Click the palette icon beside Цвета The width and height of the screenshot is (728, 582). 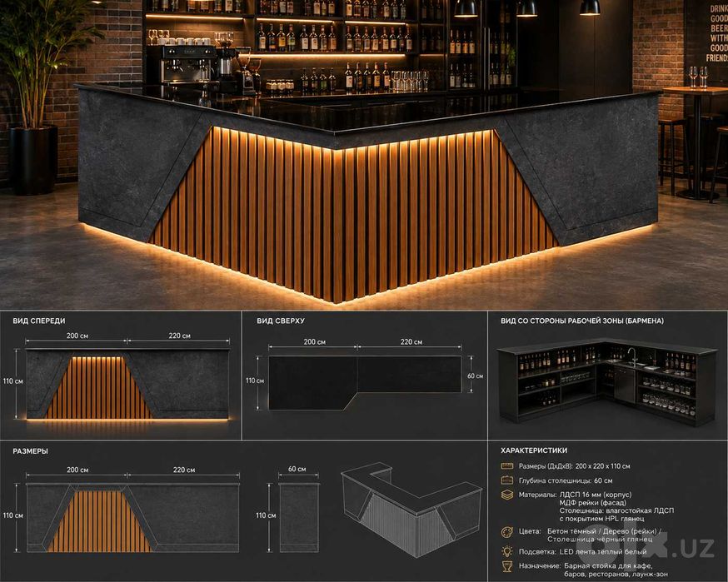pyautogui.click(x=506, y=531)
